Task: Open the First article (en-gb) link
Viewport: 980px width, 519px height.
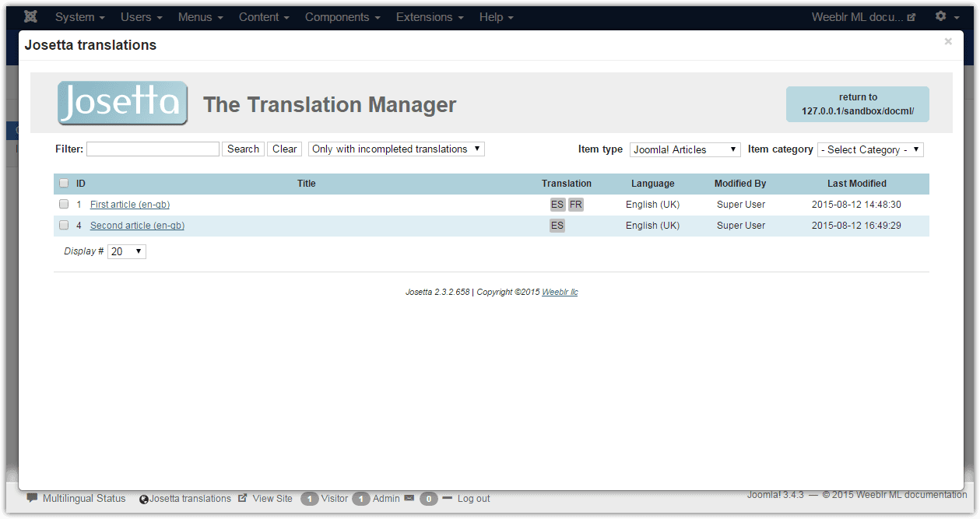Action: pos(130,205)
